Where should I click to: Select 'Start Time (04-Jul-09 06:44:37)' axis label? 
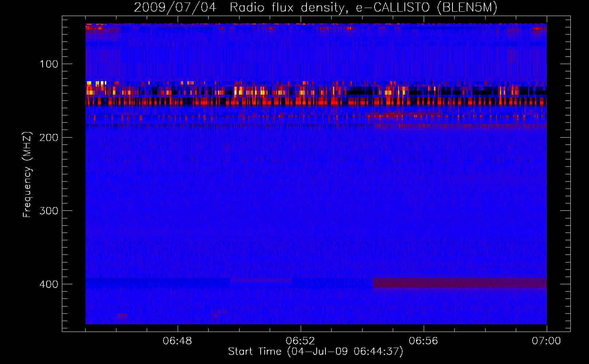click(316, 352)
